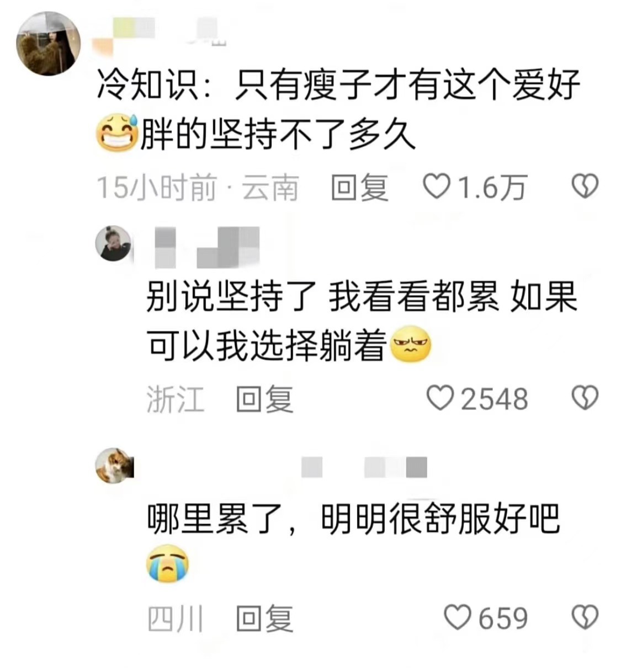This screenshot has height=672, width=621.
Task: Open blurred username of 四川 replier
Action: point(364,467)
